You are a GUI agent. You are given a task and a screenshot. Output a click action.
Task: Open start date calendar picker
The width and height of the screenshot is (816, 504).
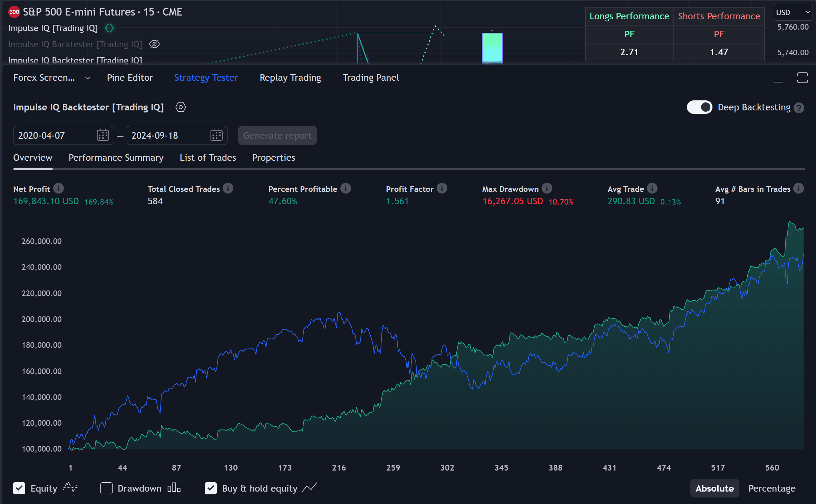pyautogui.click(x=103, y=135)
